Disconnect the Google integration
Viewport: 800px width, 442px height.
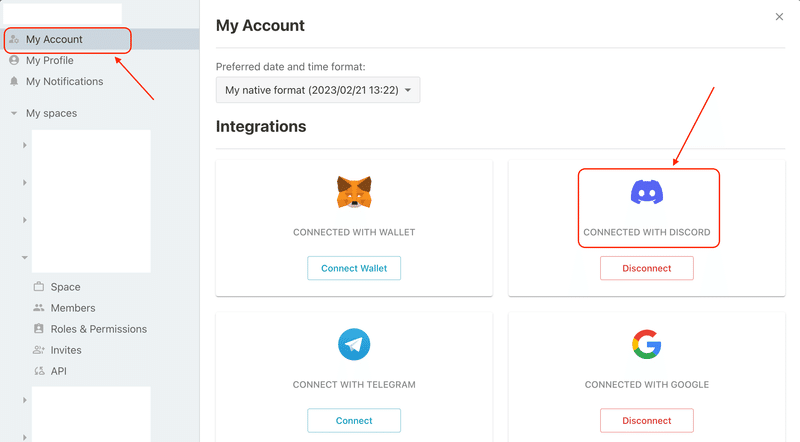tap(647, 421)
